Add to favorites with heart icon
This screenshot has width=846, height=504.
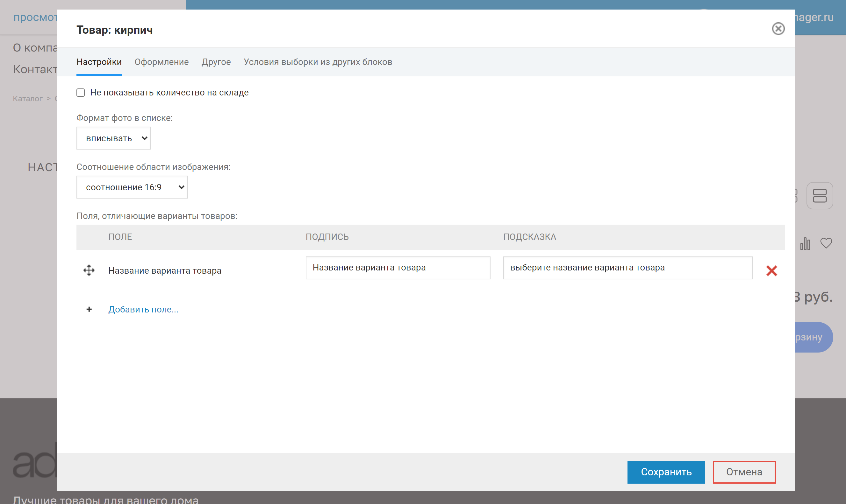coord(826,243)
